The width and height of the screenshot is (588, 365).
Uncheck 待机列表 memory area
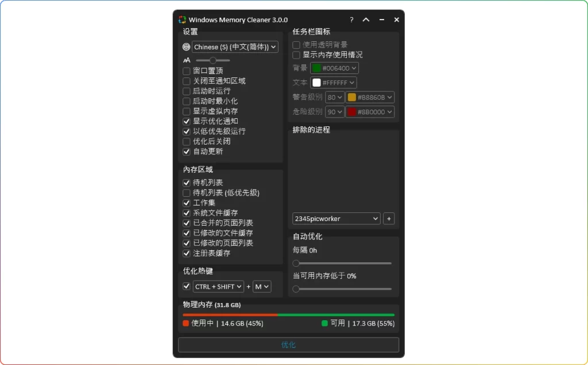[187, 183]
